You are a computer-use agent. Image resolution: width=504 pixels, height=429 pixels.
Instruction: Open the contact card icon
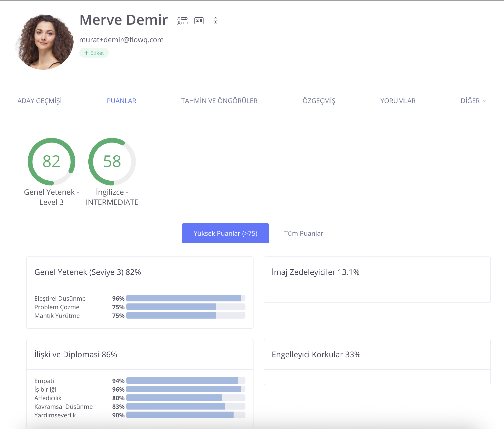point(199,21)
